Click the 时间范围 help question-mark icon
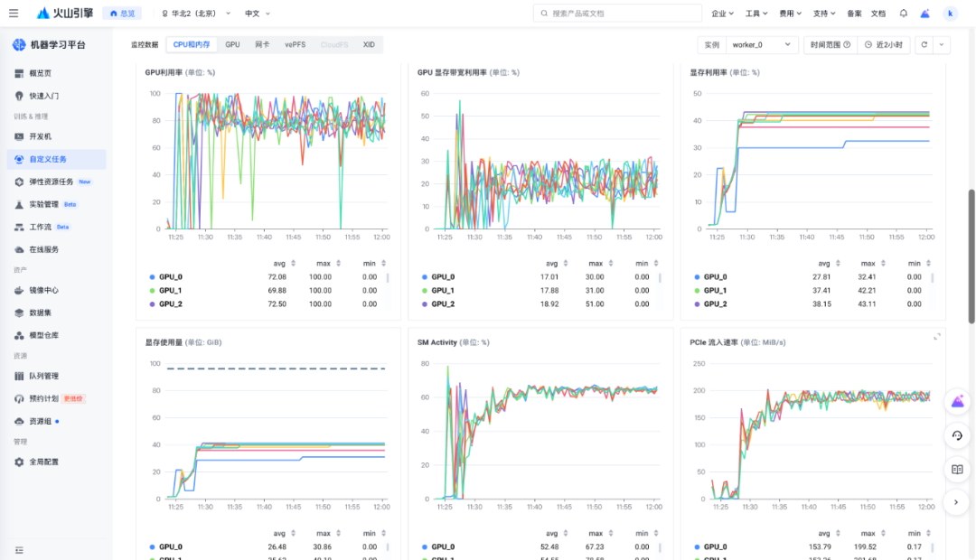The width and height of the screenshot is (976, 560). [x=847, y=44]
